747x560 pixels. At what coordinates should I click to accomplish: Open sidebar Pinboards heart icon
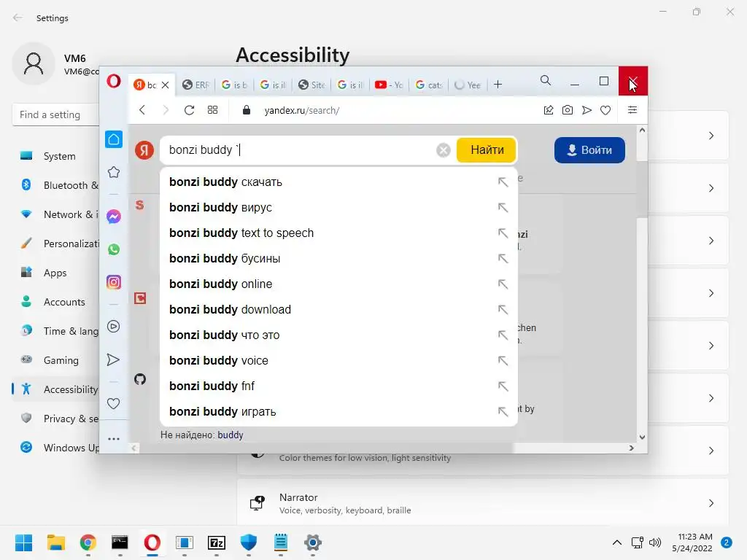[x=113, y=404]
